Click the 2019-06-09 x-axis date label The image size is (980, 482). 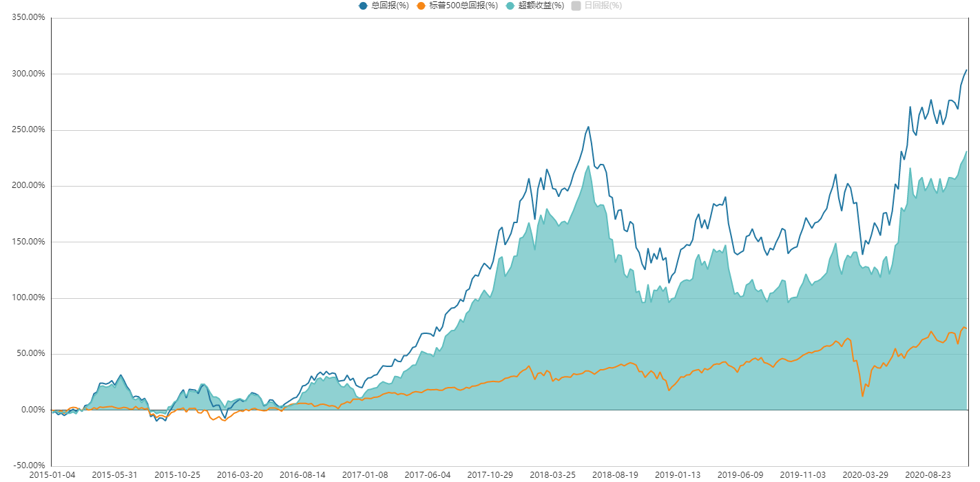[x=740, y=475]
